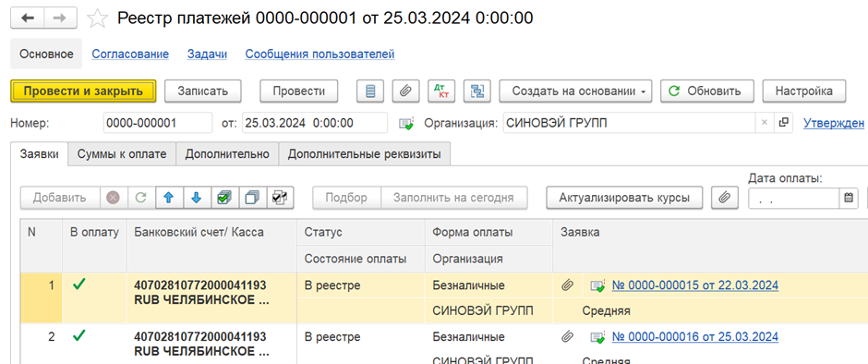Click the Организация field СИНОВЭЙ ГРУПП
868x364 pixels.
(630, 123)
